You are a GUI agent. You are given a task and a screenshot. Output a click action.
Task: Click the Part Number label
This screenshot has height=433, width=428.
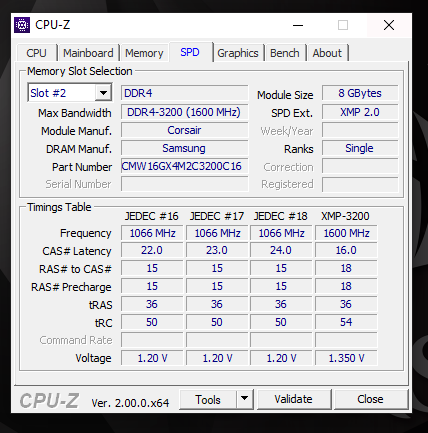tap(82, 167)
